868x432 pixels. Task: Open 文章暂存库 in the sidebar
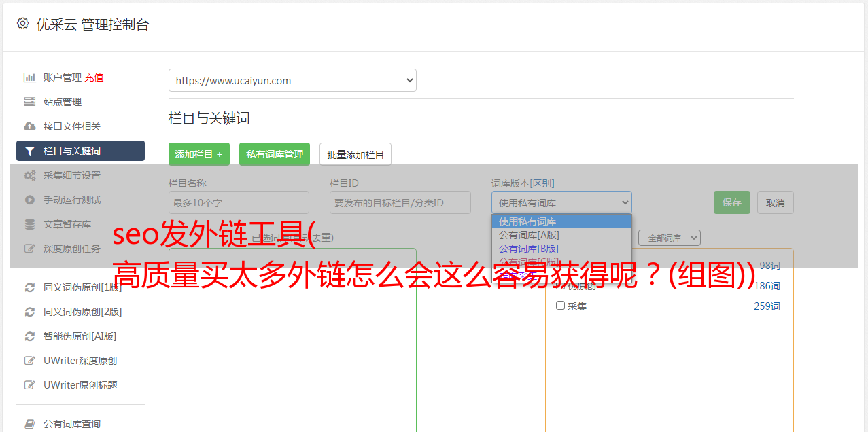pyautogui.click(x=67, y=224)
